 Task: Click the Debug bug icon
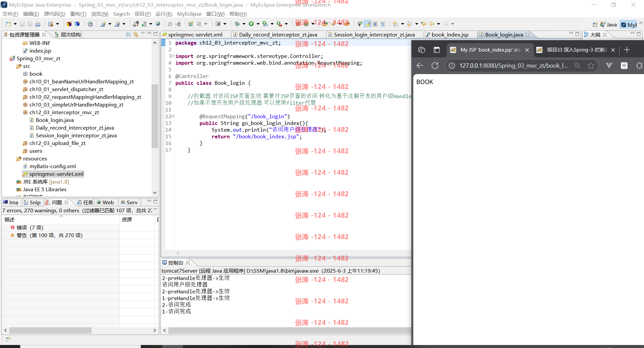[x=237, y=24]
